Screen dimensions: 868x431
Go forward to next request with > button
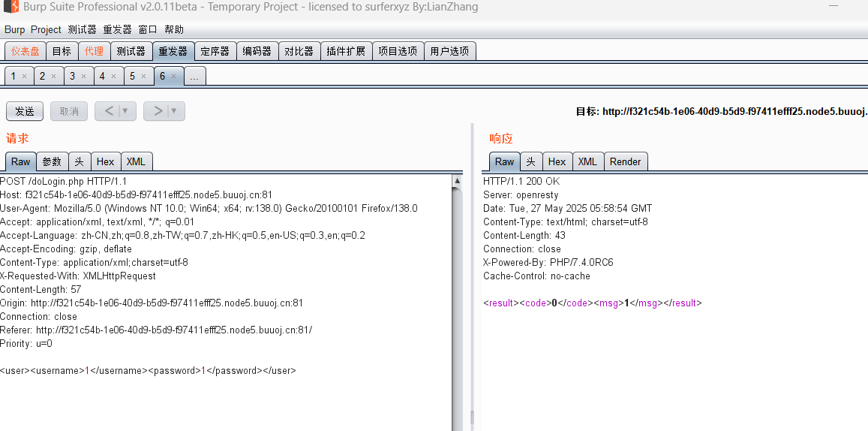click(x=158, y=111)
